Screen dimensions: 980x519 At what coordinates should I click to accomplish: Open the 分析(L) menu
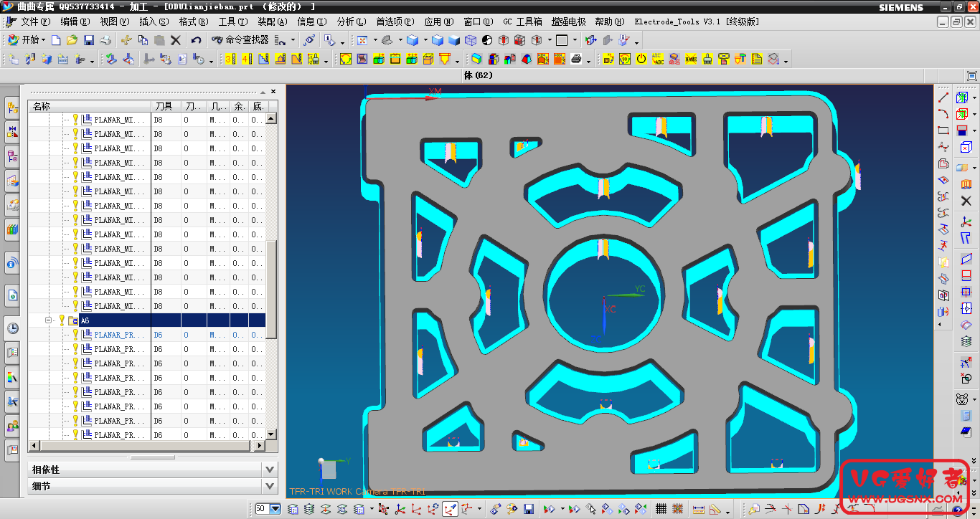point(351,22)
